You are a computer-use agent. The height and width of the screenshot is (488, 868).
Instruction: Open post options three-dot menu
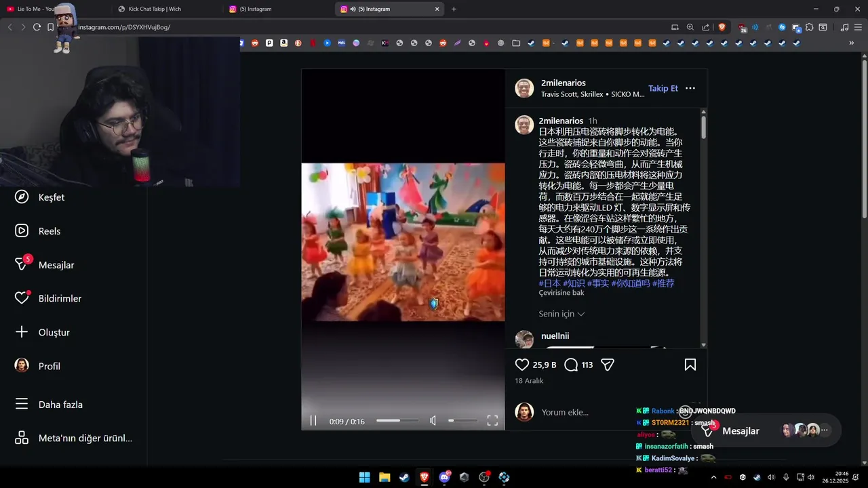690,88
